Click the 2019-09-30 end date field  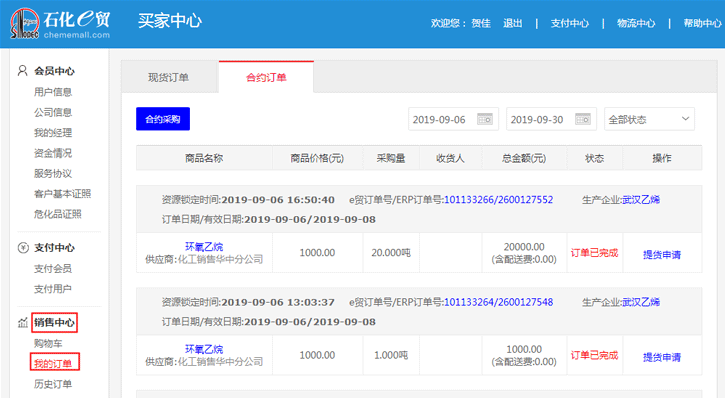click(551, 119)
